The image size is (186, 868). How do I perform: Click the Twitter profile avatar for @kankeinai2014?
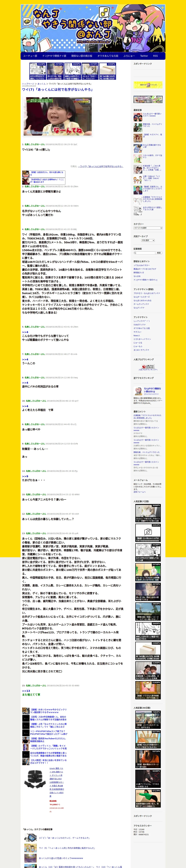tap(138, 391)
